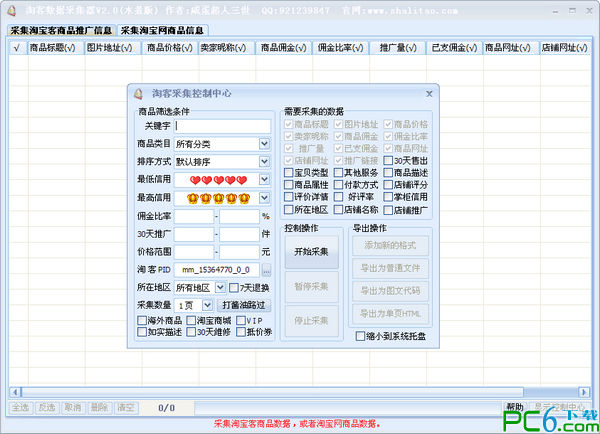
Task: Enable the 付款方式 data checkbox
Action: click(x=338, y=185)
